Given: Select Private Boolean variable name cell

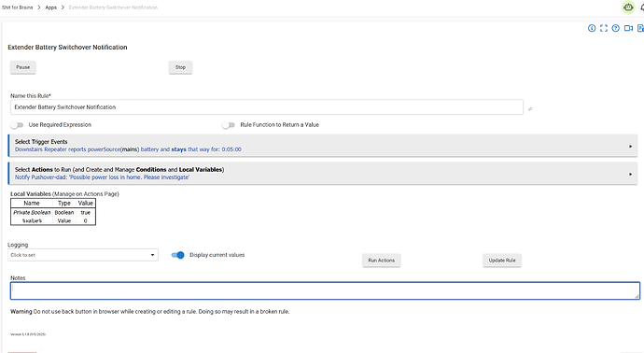Looking at the screenshot, I should click(x=32, y=213).
